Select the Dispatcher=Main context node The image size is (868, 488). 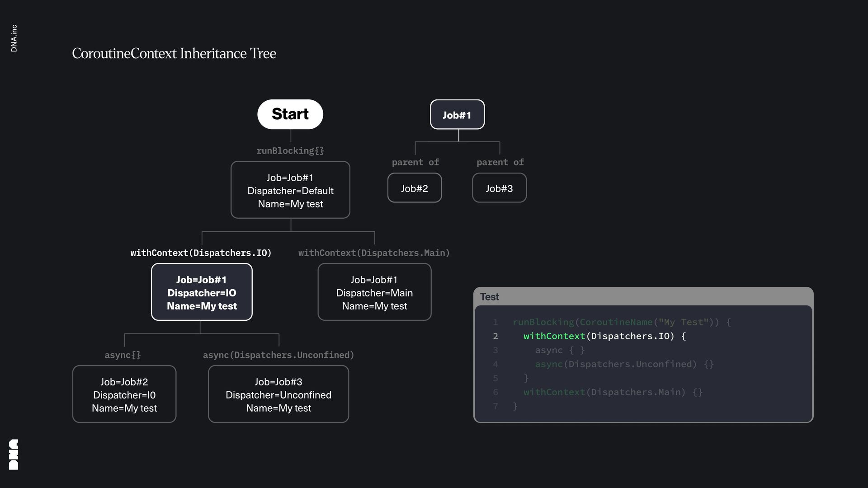click(x=374, y=292)
